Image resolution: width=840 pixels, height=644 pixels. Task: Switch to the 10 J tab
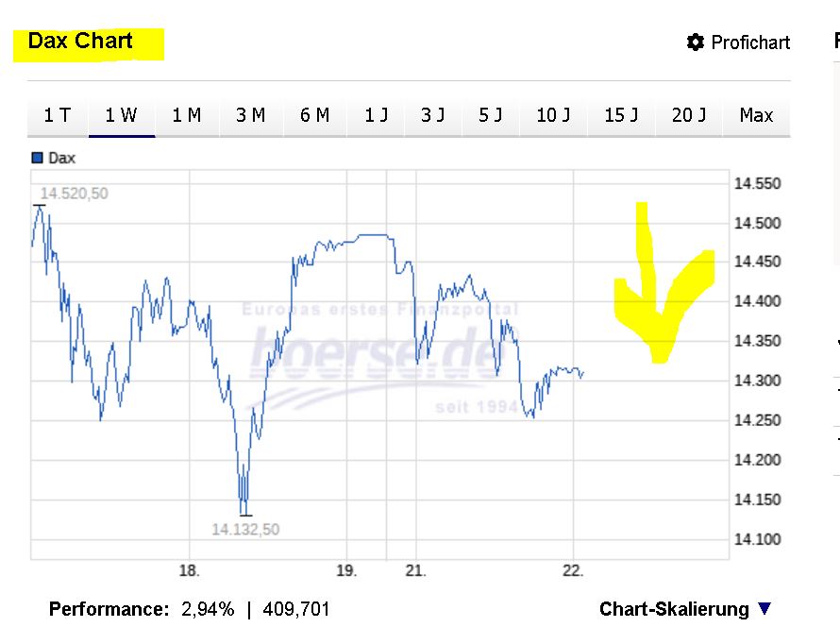pos(553,115)
